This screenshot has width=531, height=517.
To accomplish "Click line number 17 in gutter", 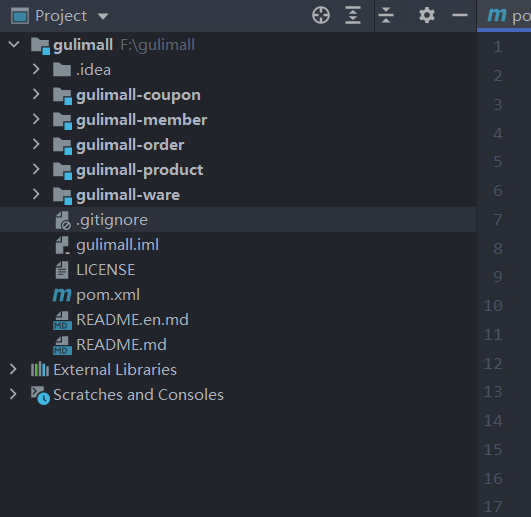I will click(x=493, y=507).
